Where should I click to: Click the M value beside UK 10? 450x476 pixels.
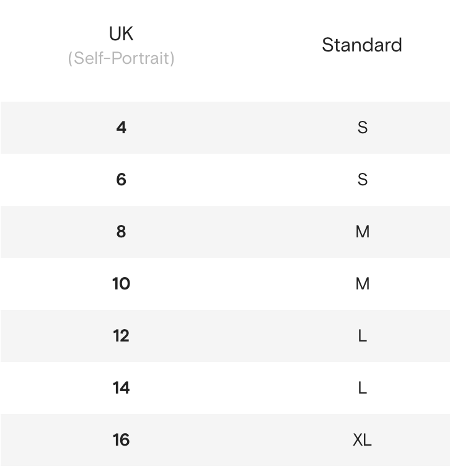(x=363, y=284)
